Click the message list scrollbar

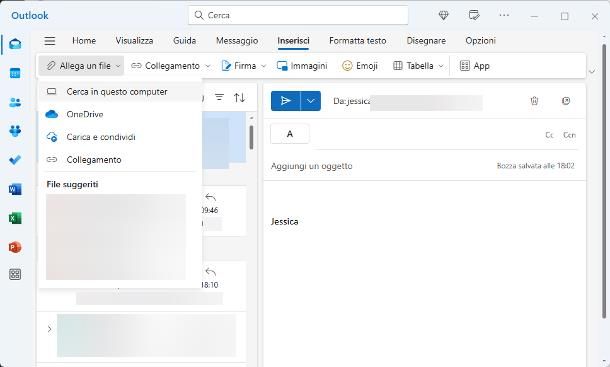click(x=251, y=137)
